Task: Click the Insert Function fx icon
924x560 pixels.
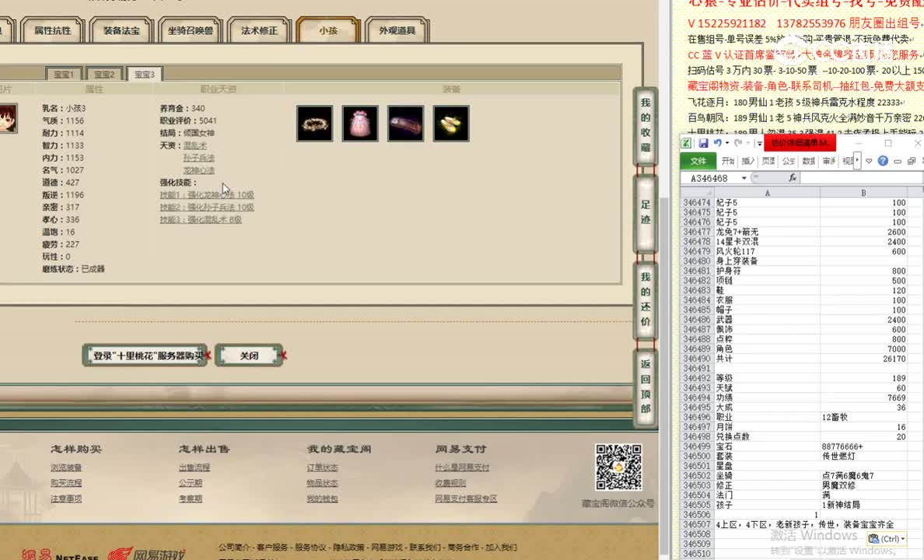Action: pyautogui.click(x=793, y=177)
